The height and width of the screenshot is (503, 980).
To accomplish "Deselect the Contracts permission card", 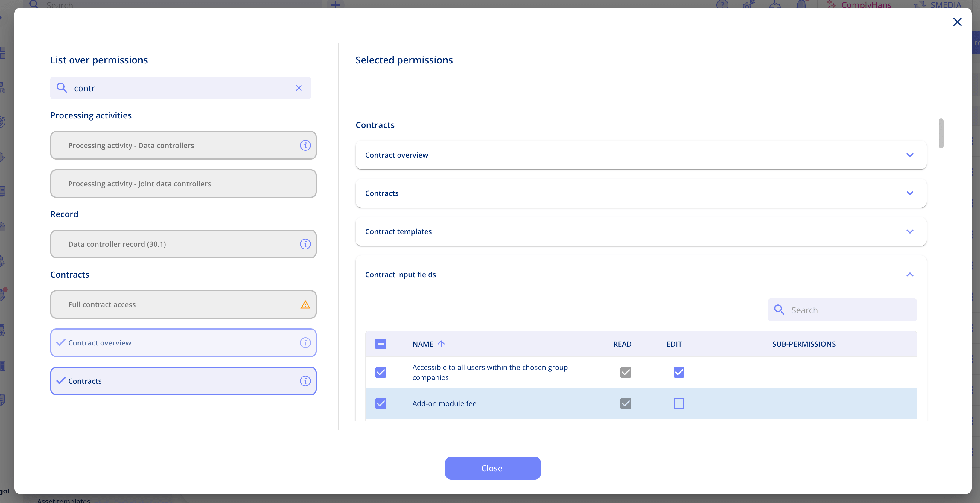I will click(183, 381).
